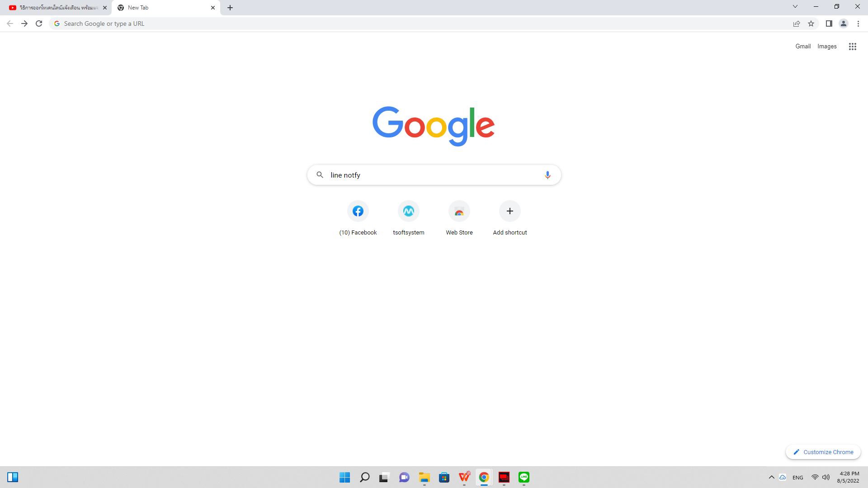The width and height of the screenshot is (868, 488).
Task: Open the clock showing 4:28 PM
Action: [848, 477]
